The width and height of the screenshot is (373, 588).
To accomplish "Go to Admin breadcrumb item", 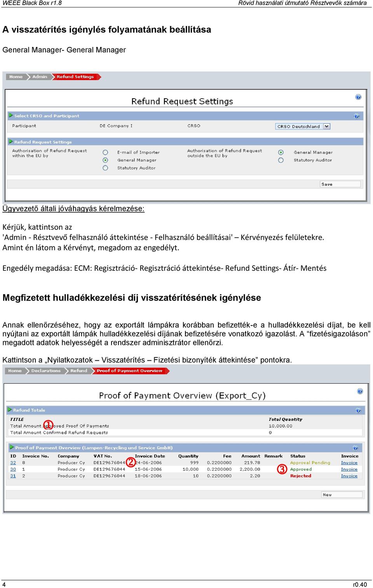I will pos(40,77).
